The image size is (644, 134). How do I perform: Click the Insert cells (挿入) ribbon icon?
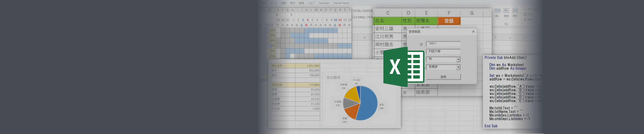(x=497, y=11)
